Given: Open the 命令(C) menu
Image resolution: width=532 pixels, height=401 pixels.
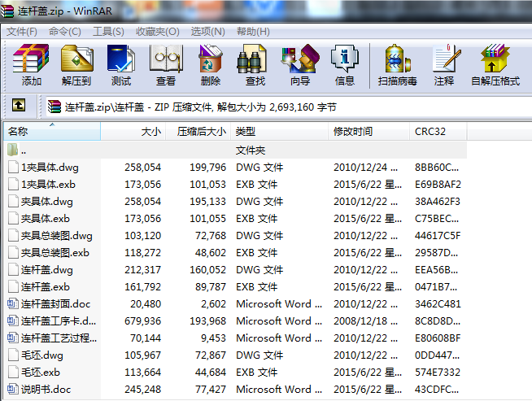Looking at the screenshot, I should point(65,32).
